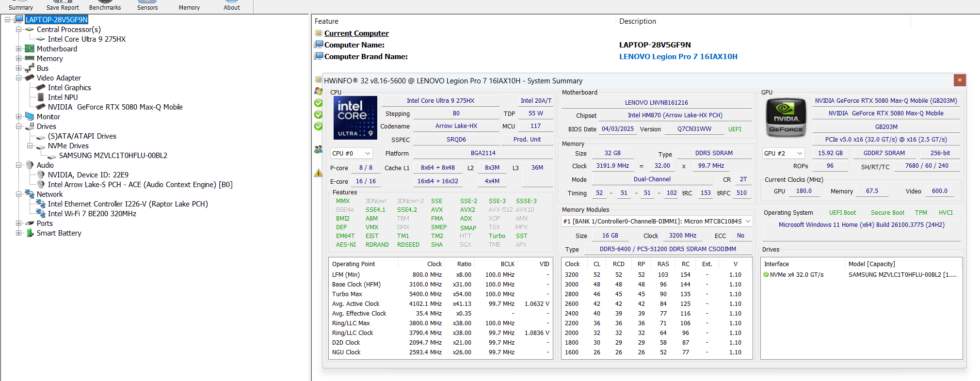Select SAMSUNG MZVLC1T0HFLU-00BL2 in the device tree
Image resolution: width=980 pixels, height=381 pixels.
click(113, 155)
